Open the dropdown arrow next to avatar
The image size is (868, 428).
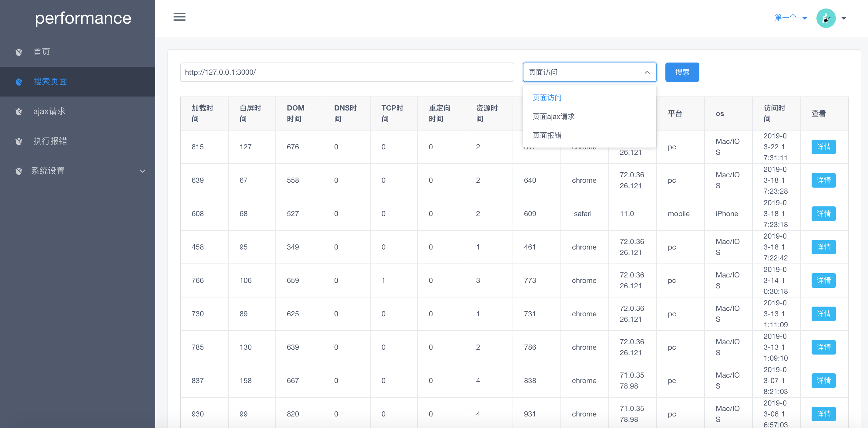[x=844, y=18]
